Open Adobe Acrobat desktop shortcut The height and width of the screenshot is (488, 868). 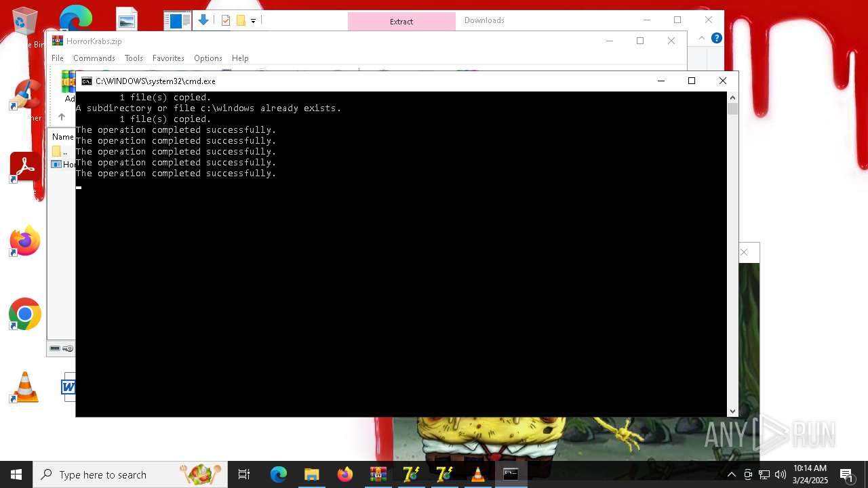tap(25, 167)
